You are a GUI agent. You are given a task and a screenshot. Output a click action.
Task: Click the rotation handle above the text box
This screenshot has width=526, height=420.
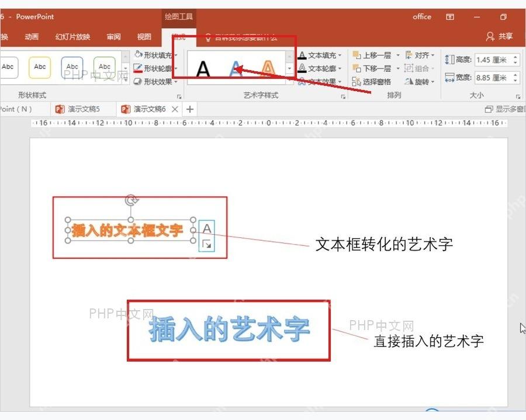tap(131, 200)
